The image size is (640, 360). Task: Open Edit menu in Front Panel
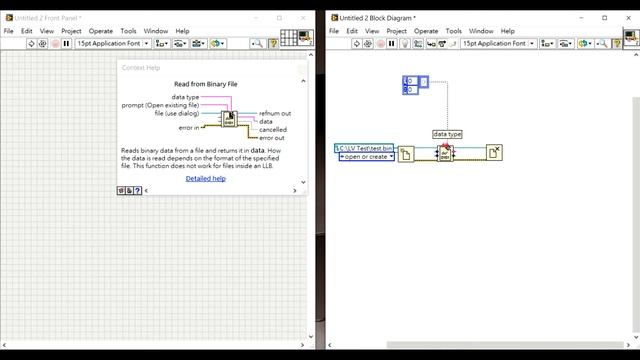(27, 31)
